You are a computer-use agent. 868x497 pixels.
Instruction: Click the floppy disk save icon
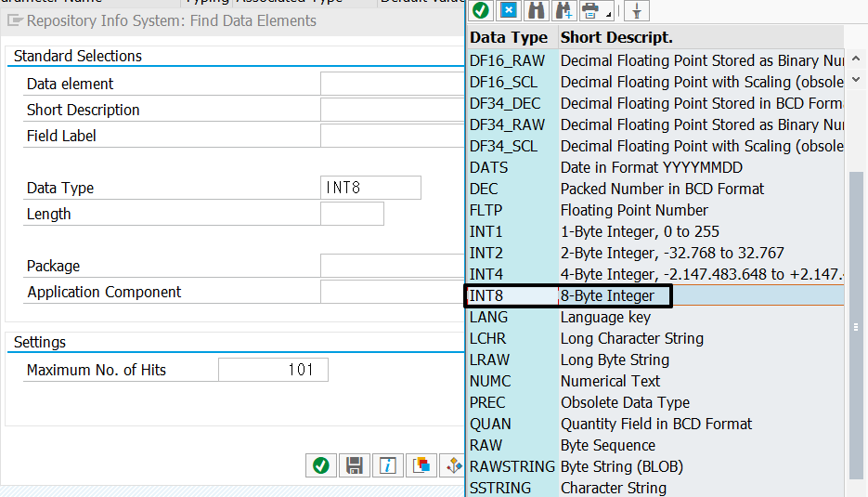click(x=354, y=465)
